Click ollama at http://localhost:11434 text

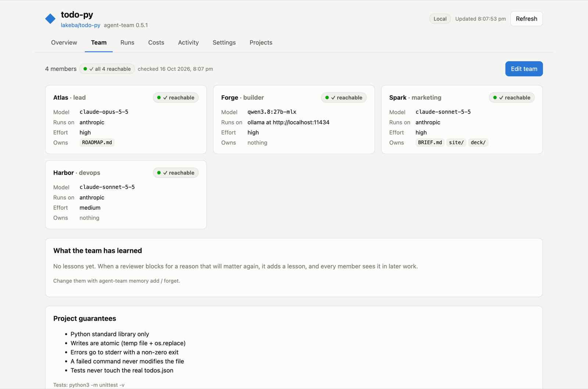tap(288, 122)
